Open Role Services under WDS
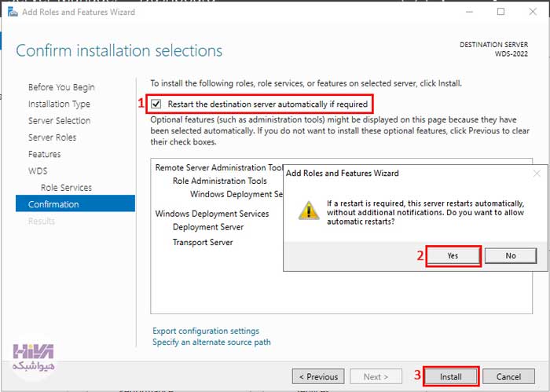Screen dimensions: 550x392 click(x=66, y=188)
